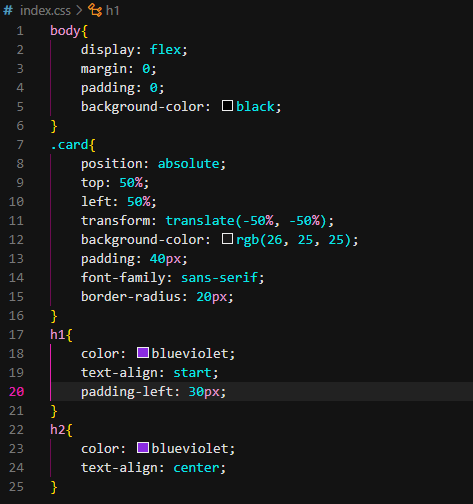Click the 'display' property name
This screenshot has height=504, width=473.
[x=108, y=50]
